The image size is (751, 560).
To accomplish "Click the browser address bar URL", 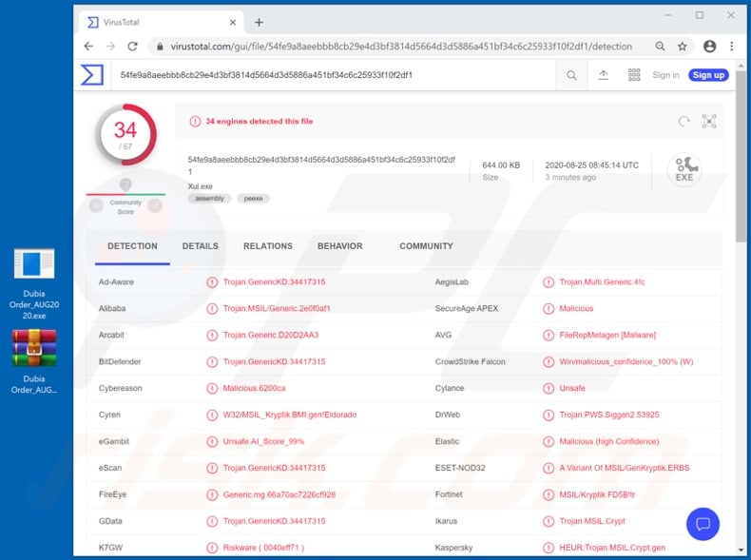I will [401, 47].
